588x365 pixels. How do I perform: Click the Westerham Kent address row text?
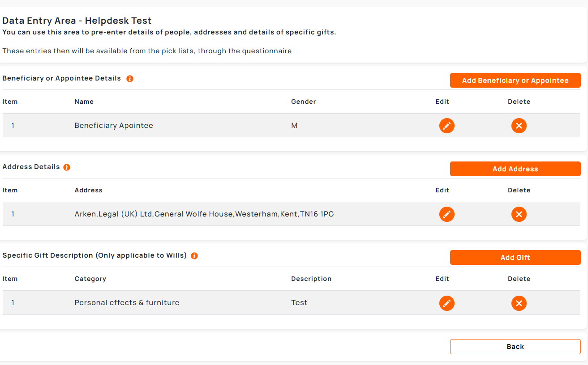[x=204, y=214]
